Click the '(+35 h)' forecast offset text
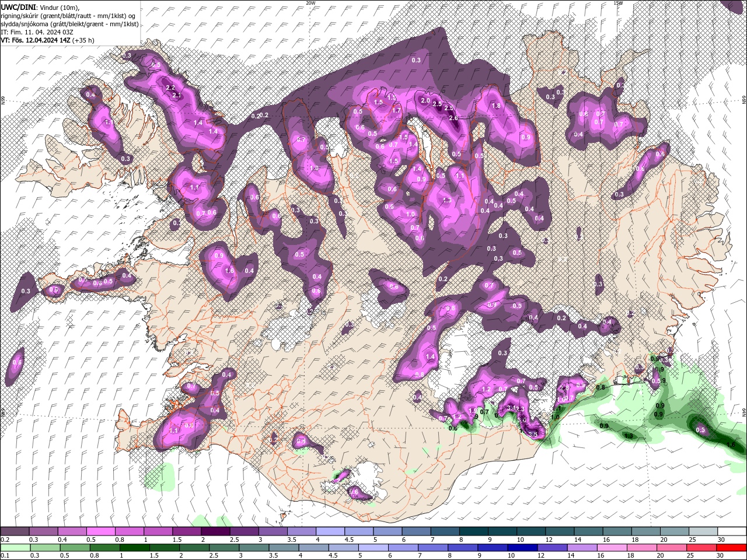 pos(83,40)
